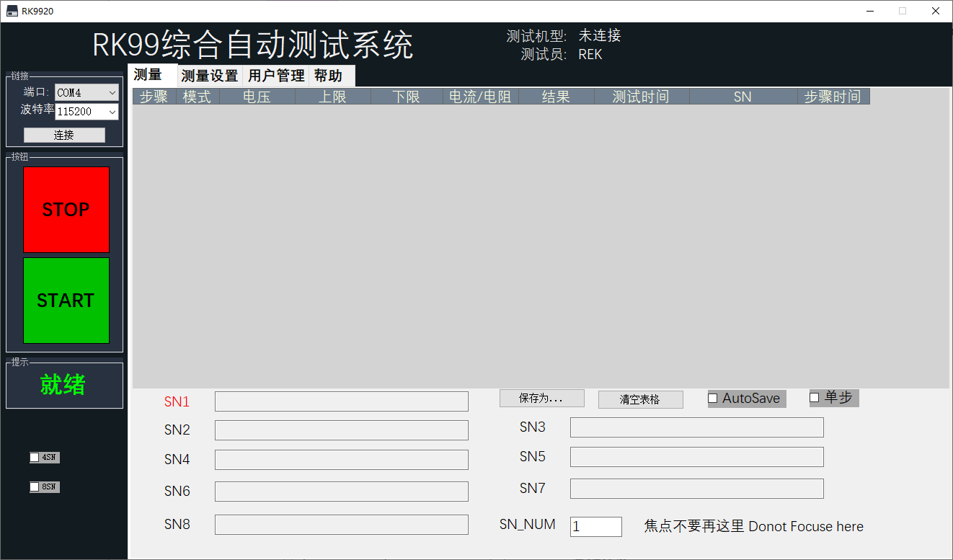Select the 帮助 help tab

pyautogui.click(x=328, y=76)
